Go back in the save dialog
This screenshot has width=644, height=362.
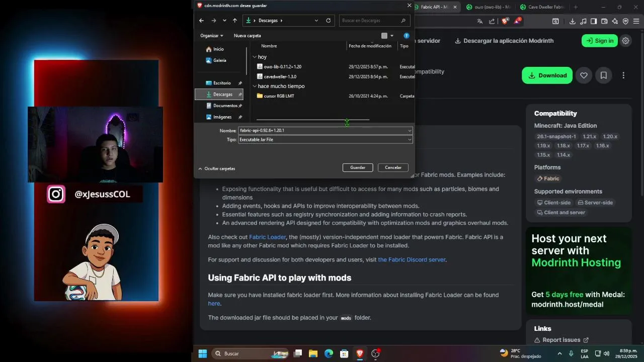[x=201, y=21]
